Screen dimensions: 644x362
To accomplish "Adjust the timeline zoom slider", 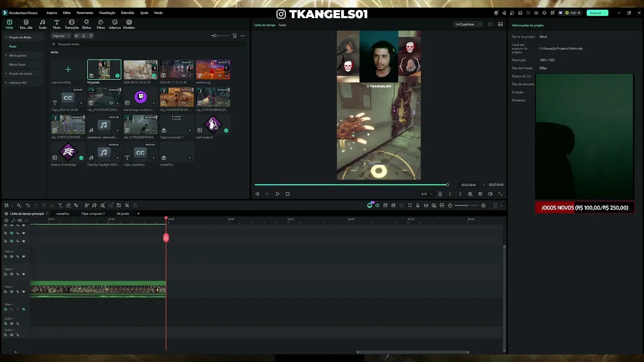I will (467, 205).
